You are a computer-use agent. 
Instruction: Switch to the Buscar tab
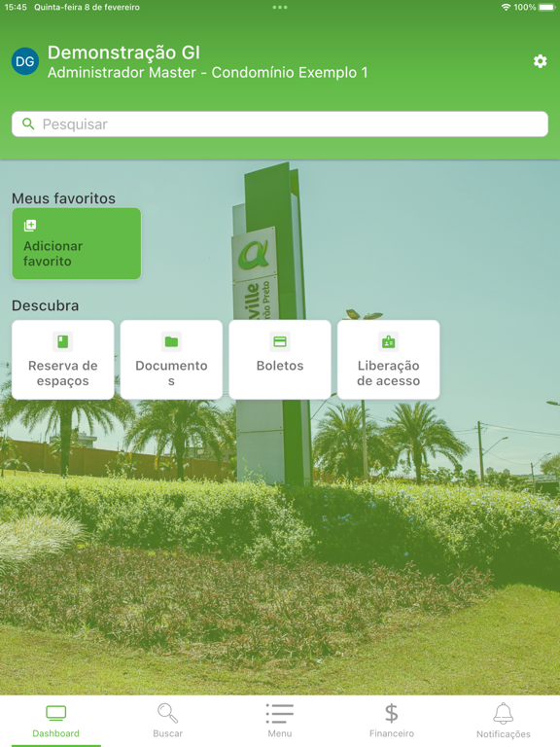point(167,722)
